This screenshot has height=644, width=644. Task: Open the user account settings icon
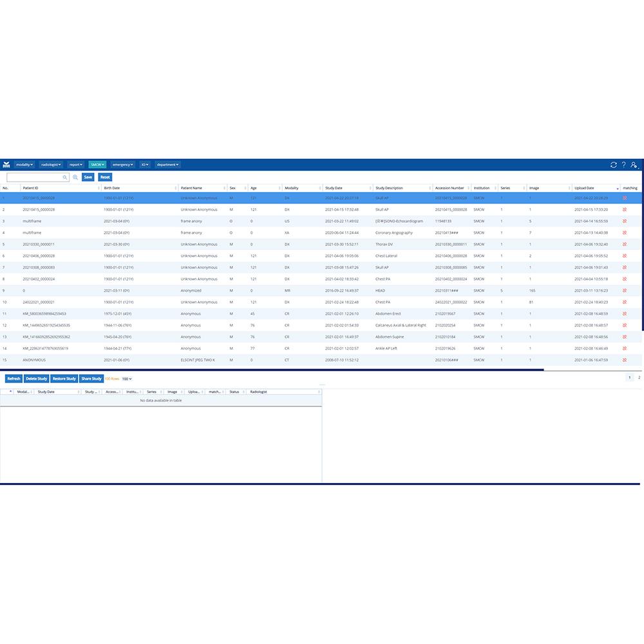pyautogui.click(x=634, y=165)
